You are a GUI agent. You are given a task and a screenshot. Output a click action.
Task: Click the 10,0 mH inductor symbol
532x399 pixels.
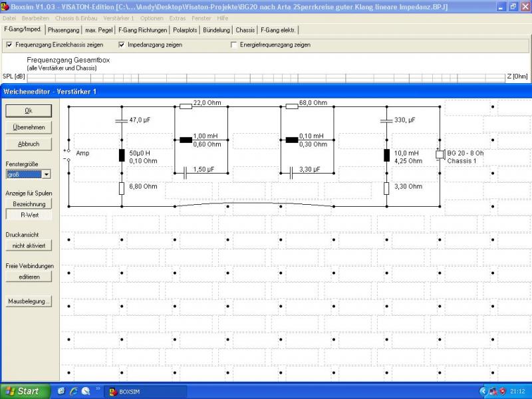386,156
